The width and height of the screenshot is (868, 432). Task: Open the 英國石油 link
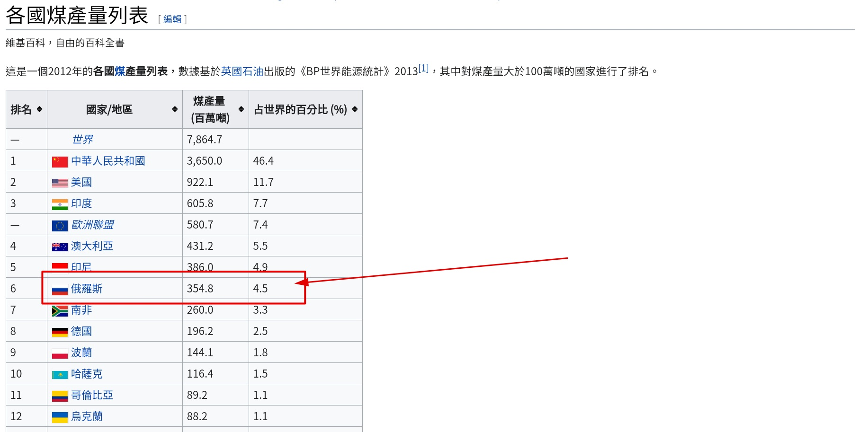point(242,71)
